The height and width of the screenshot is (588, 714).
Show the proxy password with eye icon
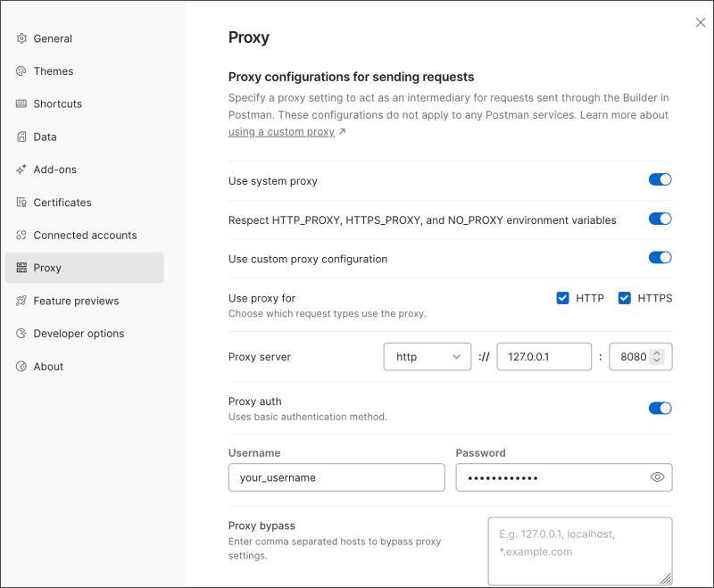(x=658, y=477)
